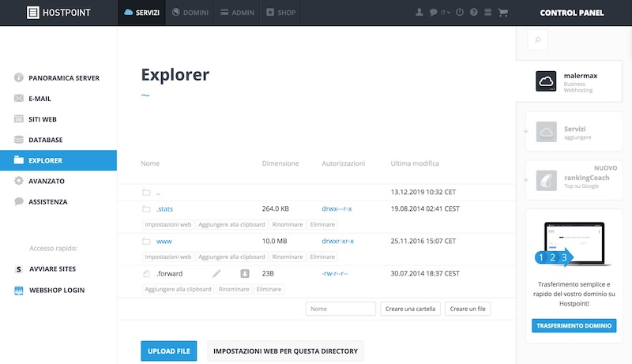632x364 pixels.
Task: Click the Database stack icon
Action: pos(18,139)
